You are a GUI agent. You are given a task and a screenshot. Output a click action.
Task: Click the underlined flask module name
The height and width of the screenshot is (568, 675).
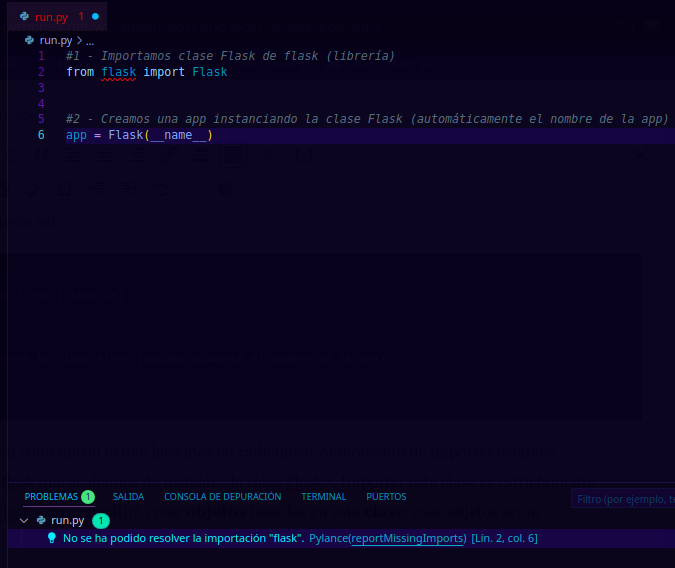[118, 72]
